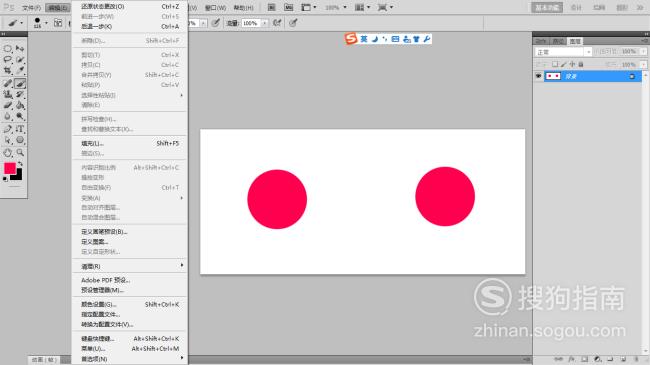This screenshot has height=365, width=650.
Task: Select the Clone Stamp tool
Action: click(8, 94)
